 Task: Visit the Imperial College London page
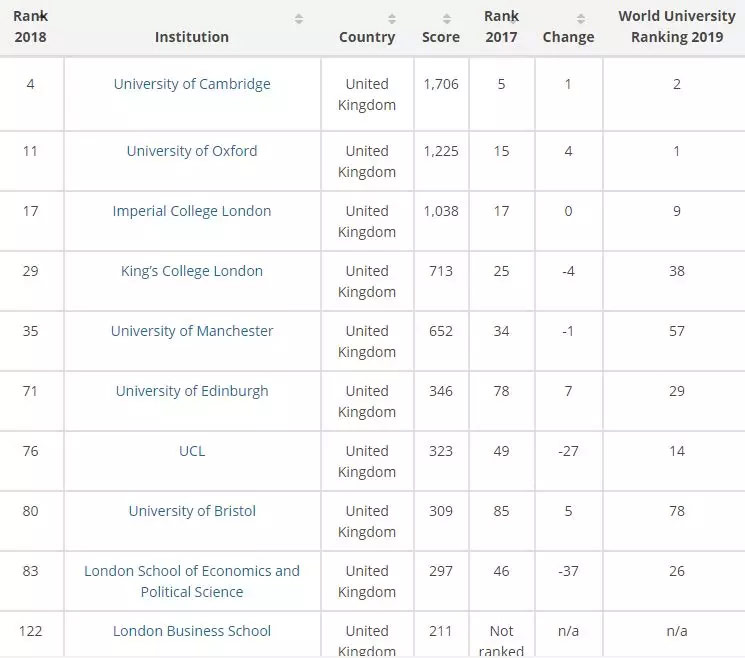click(x=192, y=211)
